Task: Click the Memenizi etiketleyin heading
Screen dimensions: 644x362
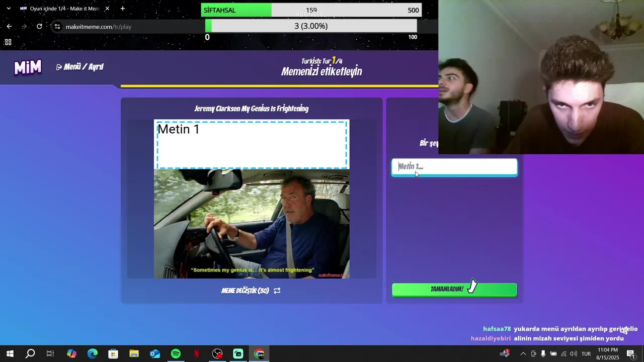Action: pos(321,71)
